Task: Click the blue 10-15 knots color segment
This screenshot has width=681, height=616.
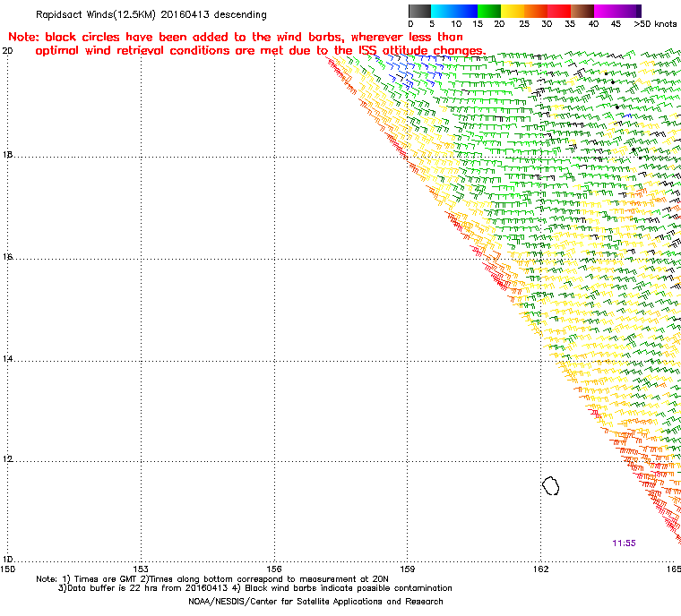Action: [466, 11]
